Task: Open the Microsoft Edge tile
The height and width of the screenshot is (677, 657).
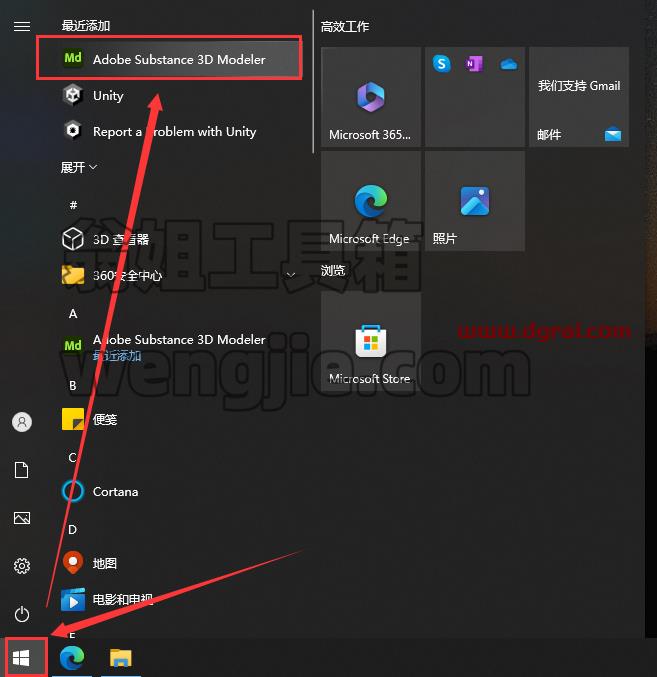Action: click(371, 201)
